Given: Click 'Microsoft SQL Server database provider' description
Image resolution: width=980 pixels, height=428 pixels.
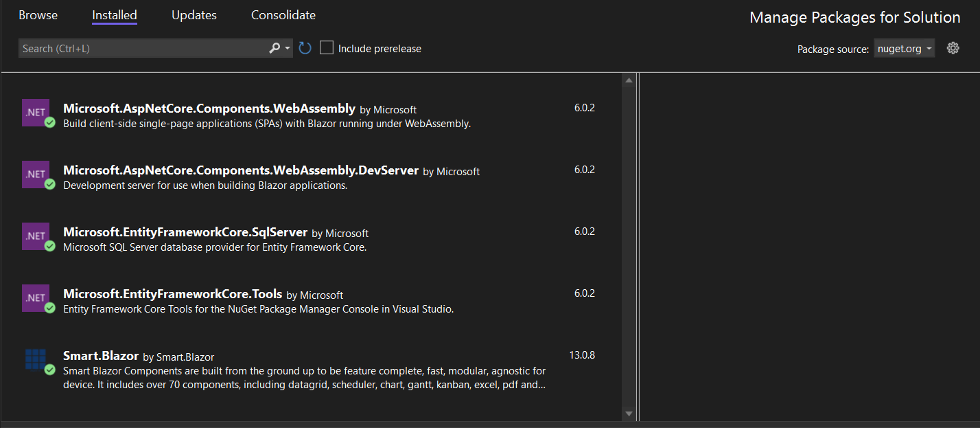Looking at the screenshot, I should tap(215, 247).
